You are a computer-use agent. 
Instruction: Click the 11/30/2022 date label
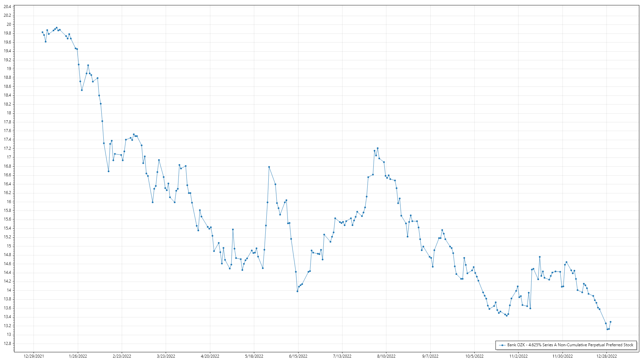click(x=562, y=356)
